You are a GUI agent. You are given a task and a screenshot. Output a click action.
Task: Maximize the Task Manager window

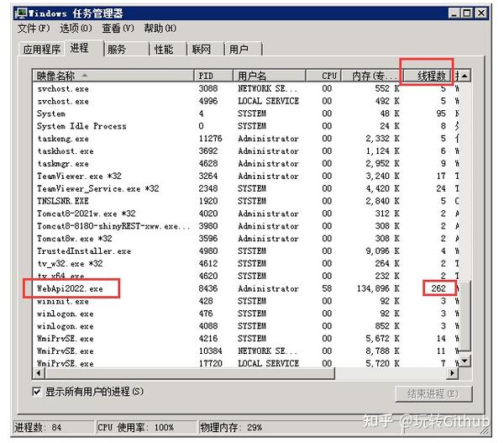467,13
